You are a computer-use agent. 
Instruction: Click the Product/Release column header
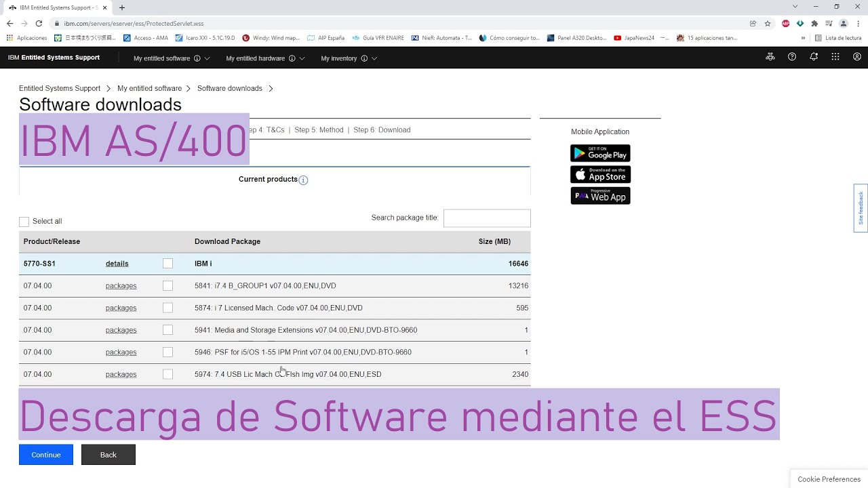click(x=52, y=241)
